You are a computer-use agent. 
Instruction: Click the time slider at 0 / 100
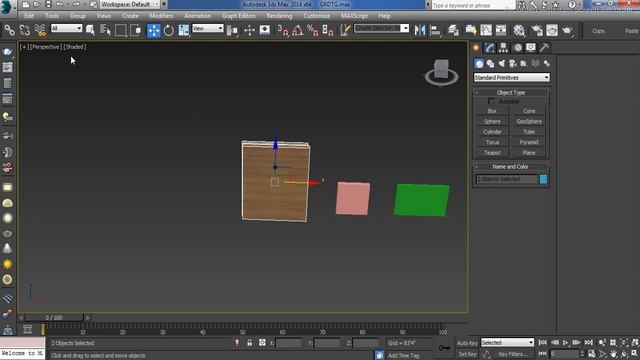tap(53, 317)
